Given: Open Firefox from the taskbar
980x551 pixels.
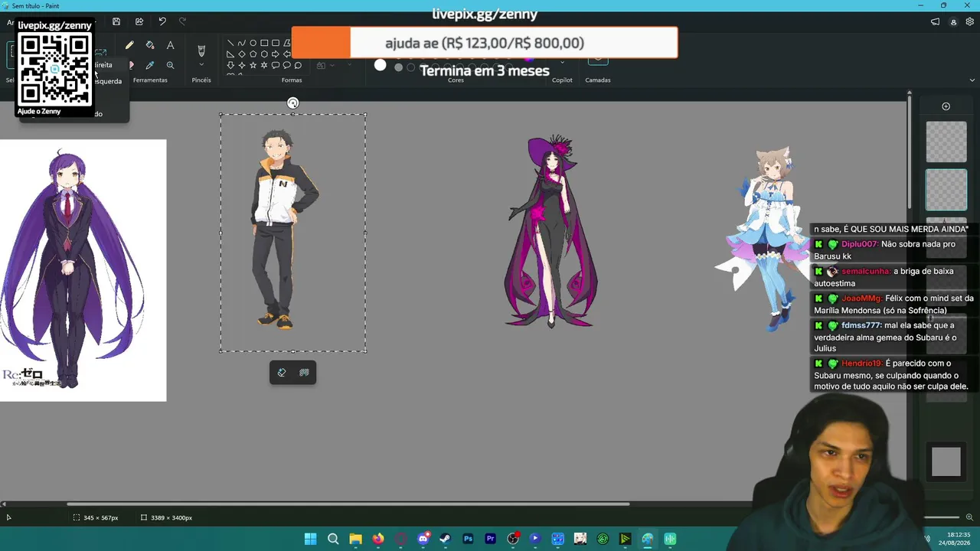Looking at the screenshot, I should click(378, 539).
